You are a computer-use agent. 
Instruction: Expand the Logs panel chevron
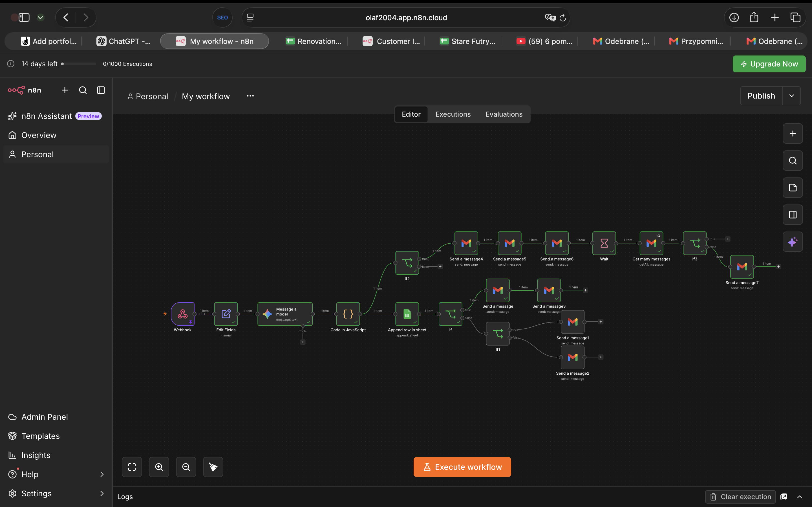point(800,497)
